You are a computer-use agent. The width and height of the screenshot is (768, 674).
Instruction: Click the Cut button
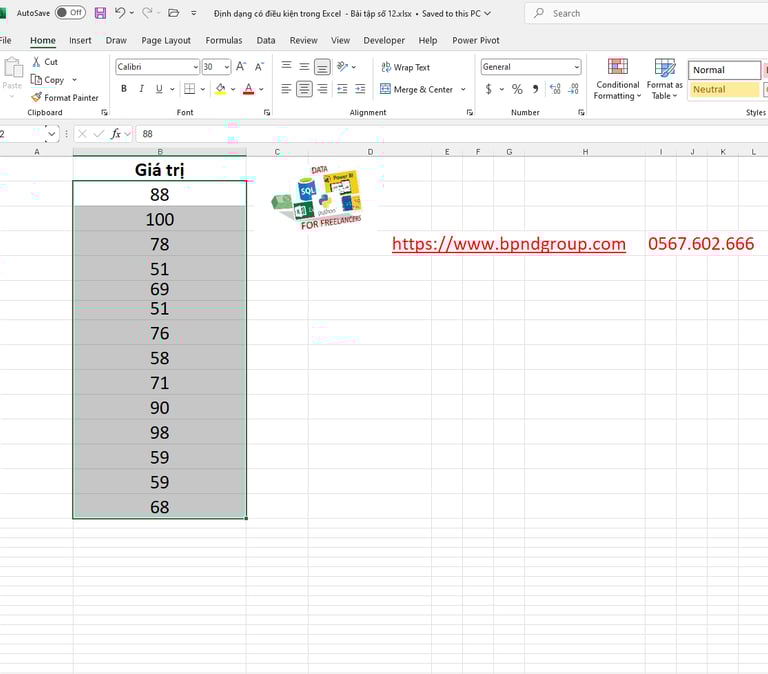45,62
